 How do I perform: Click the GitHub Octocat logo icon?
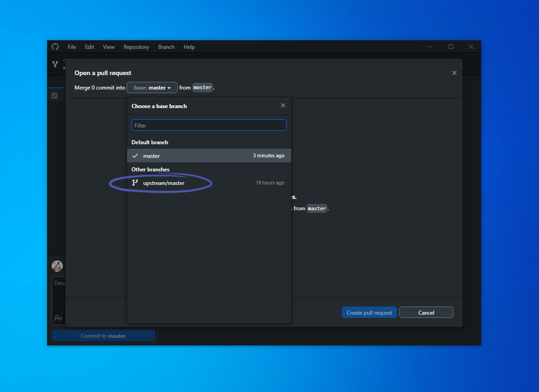click(55, 47)
